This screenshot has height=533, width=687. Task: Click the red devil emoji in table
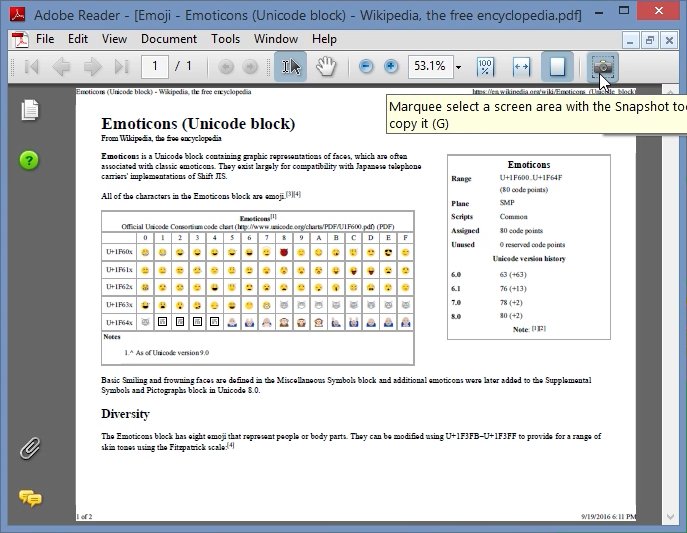pos(284,252)
